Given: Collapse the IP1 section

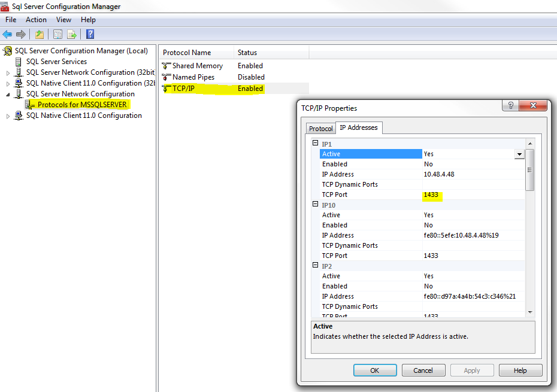Looking at the screenshot, I should (315, 143).
